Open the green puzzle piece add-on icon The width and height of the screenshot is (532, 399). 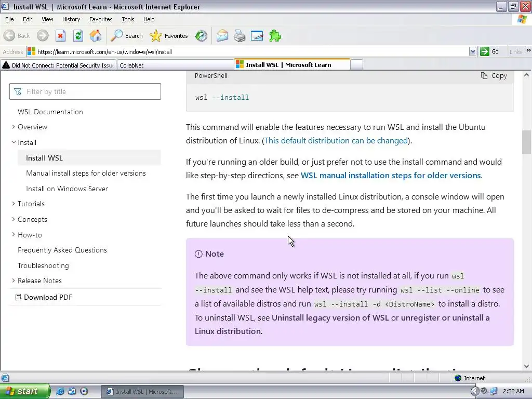[x=275, y=36]
